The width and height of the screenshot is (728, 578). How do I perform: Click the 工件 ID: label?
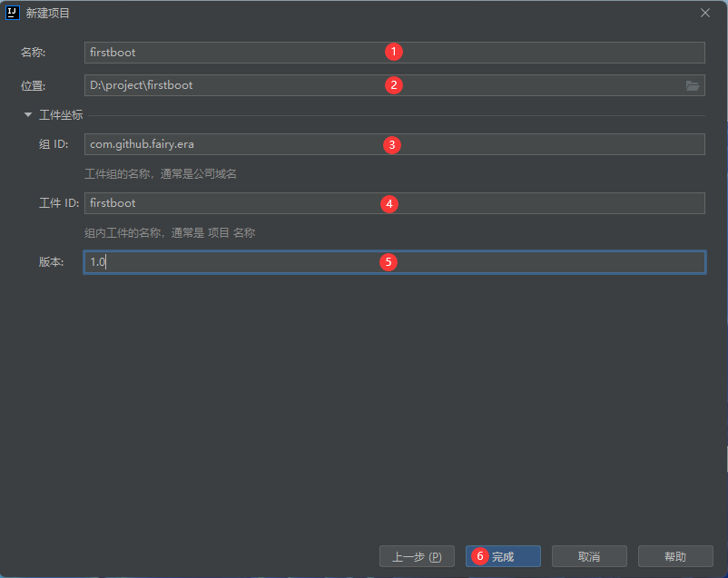[59, 203]
